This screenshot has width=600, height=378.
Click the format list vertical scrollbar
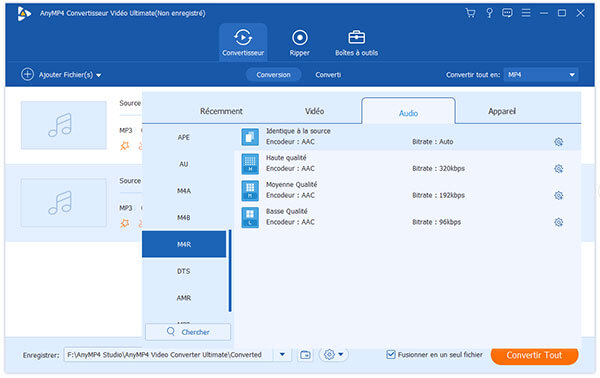click(x=230, y=270)
